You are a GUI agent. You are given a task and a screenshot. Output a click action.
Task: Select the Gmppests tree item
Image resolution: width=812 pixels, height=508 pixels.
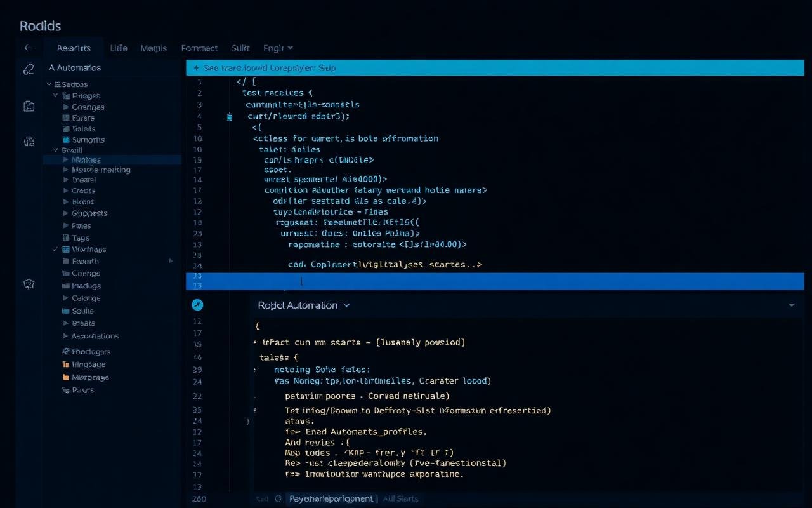point(89,213)
